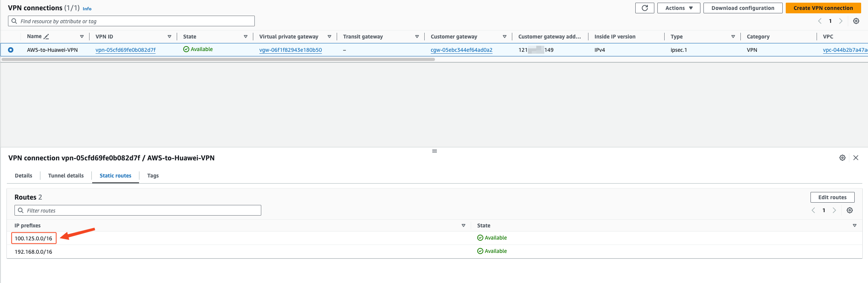Refresh the VPN connections list
Viewport: 868px width, 283px height.
644,8
